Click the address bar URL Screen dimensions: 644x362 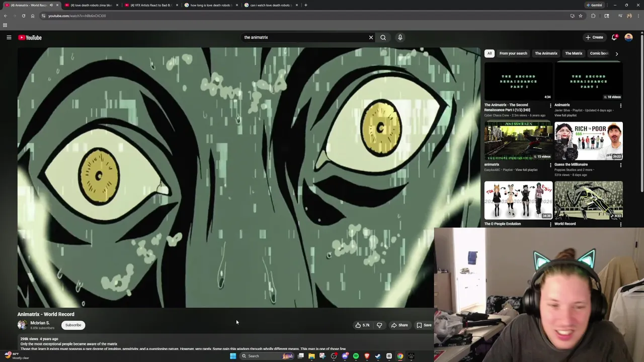(x=77, y=16)
